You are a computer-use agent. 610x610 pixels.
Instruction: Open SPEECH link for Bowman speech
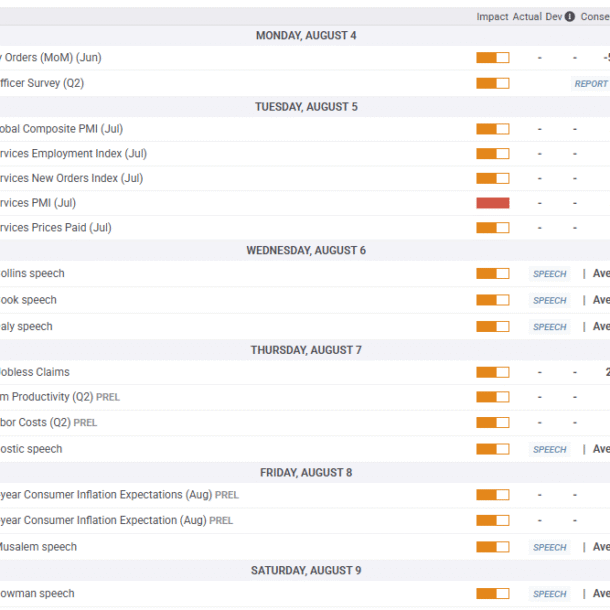click(x=549, y=594)
